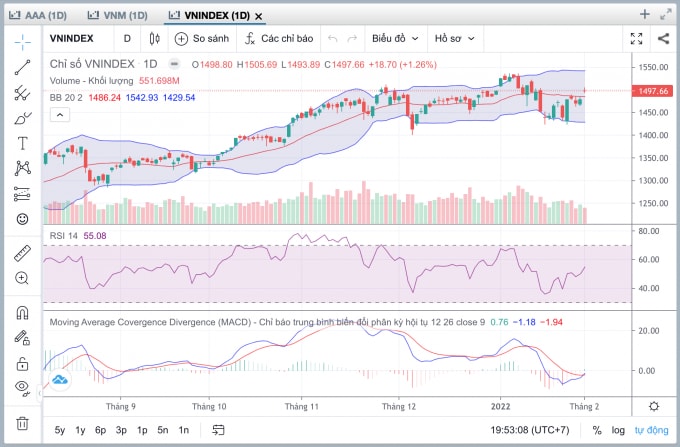Select the trend line drawing tool
Viewport: 680px width, 447px height.
[x=23, y=67]
